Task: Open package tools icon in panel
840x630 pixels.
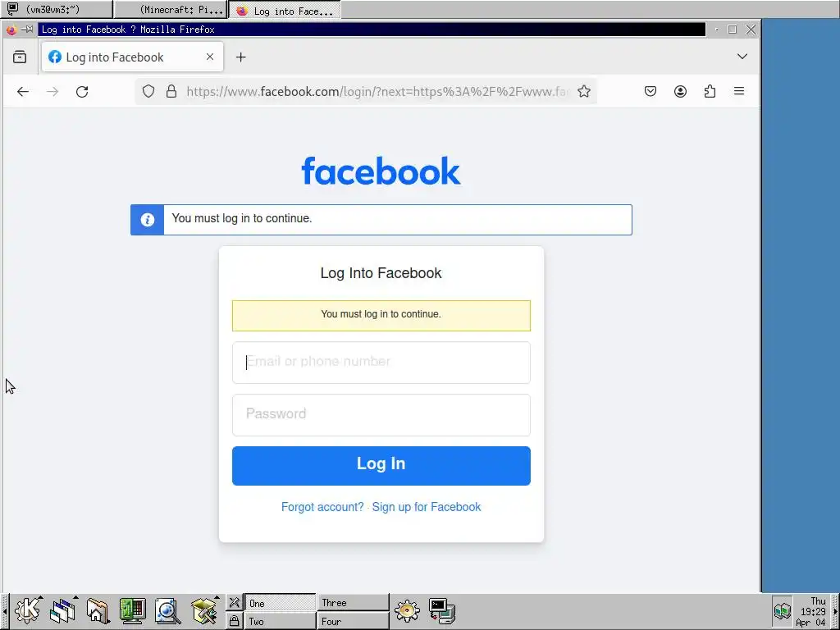Action: click(x=203, y=611)
